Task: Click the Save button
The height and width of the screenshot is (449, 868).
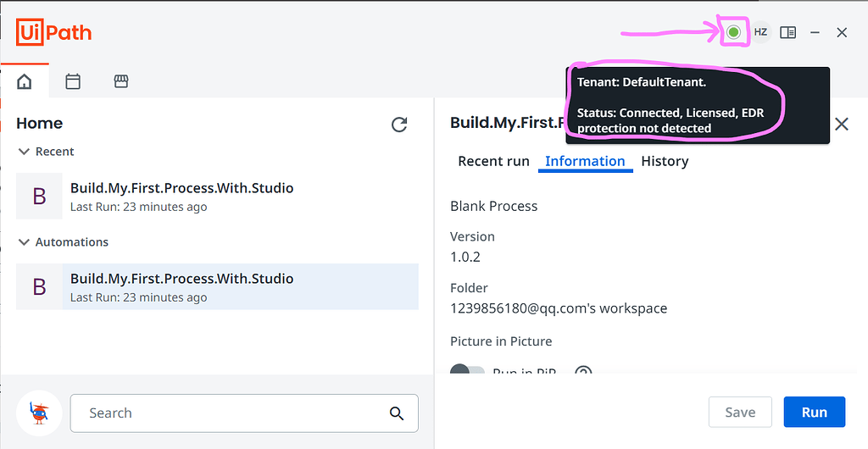Action: click(x=740, y=413)
